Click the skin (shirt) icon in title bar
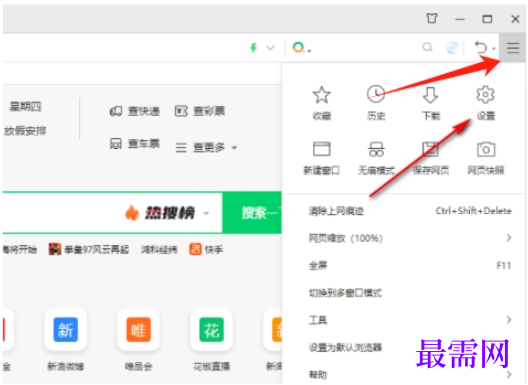 [x=432, y=18]
